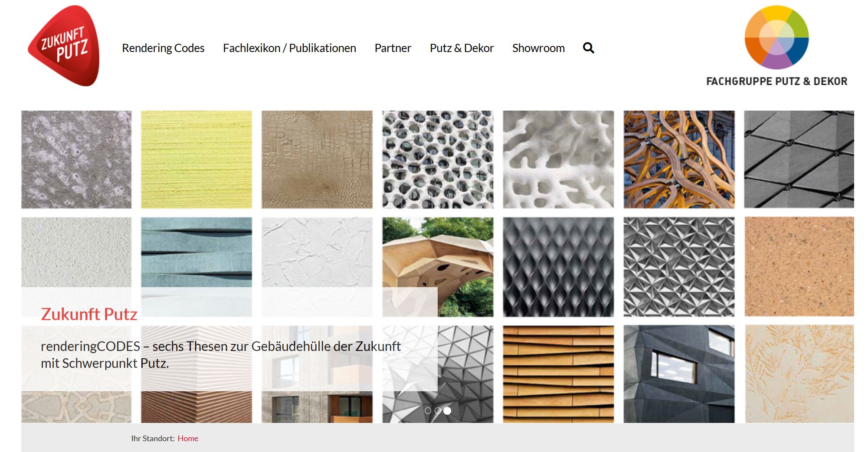This screenshot has height=452, width=868.
Task: Open Fachlexikon / Publikationen menu
Action: click(x=289, y=48)
